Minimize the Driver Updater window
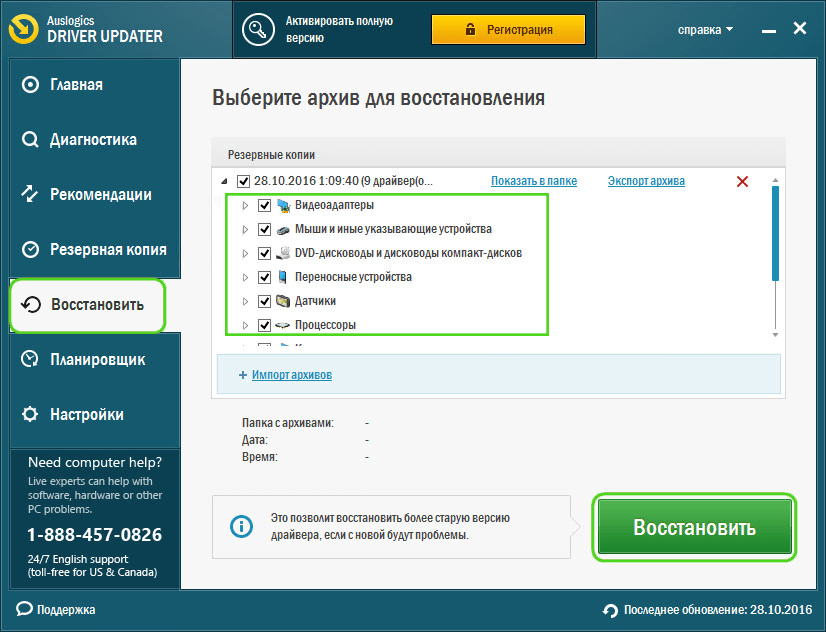The image size is (826, 632). point(769,32)
